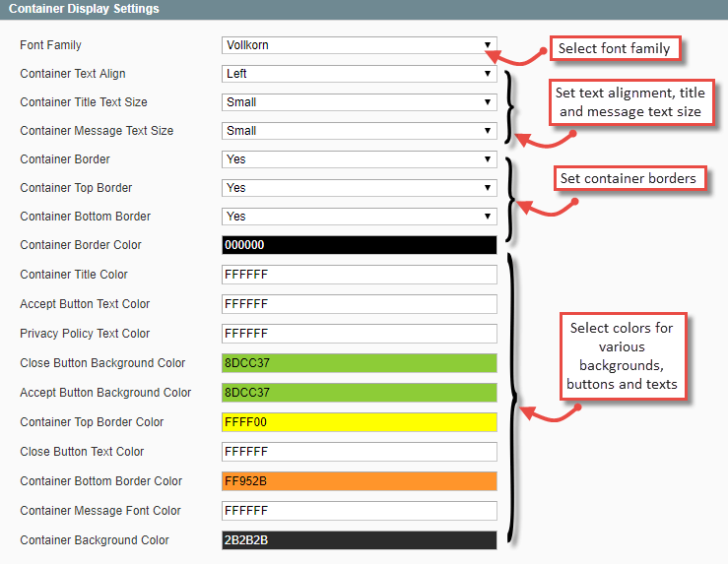Viewport: 728px width, 564px height.
Task: Click the Close Button Background Color label
Action: pyautogui.click(x=102, y=363)
